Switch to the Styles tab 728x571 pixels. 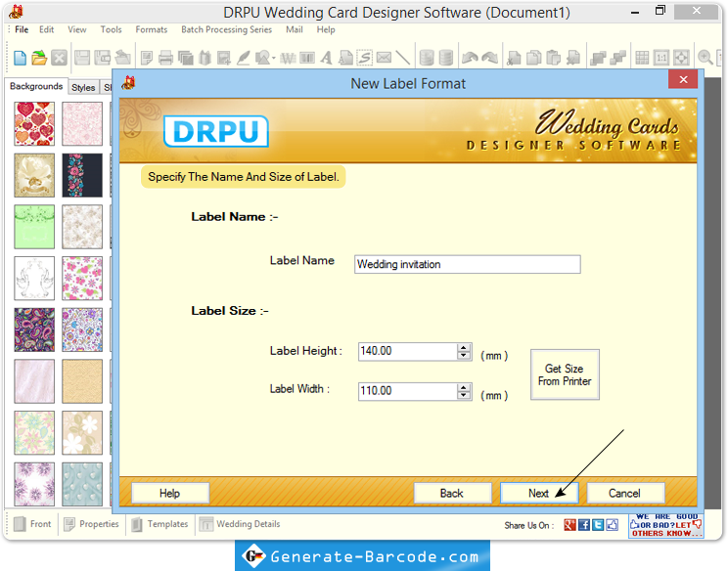83,87
